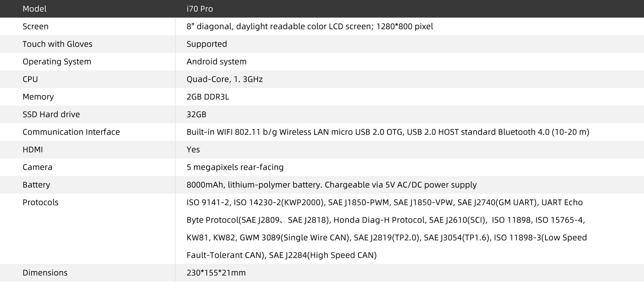The width and height of the screenshot is (644, 291).
Task: Select the 8" diagonal LCD screen description
Action: coord(309,26)
